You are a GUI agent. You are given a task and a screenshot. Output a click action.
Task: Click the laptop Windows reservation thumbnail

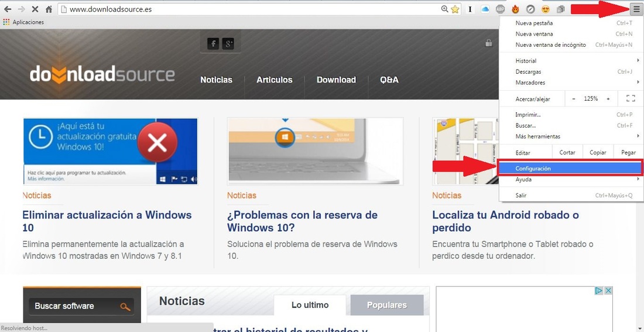(315, 151)
